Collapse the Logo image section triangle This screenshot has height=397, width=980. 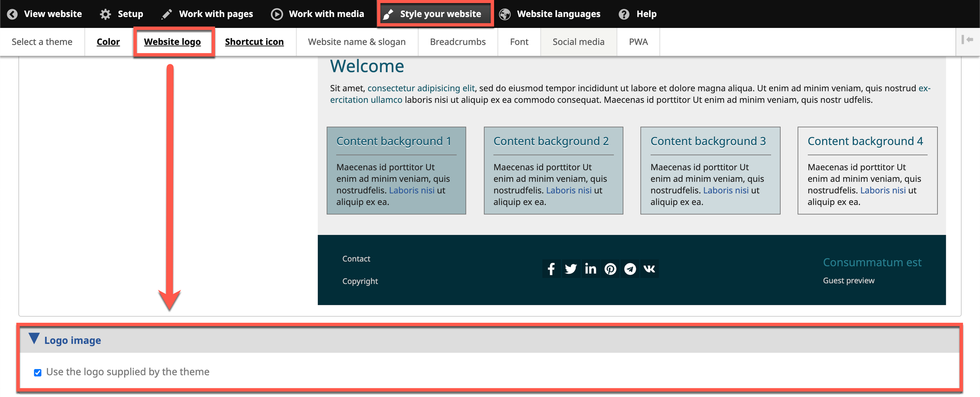(34, 339)
